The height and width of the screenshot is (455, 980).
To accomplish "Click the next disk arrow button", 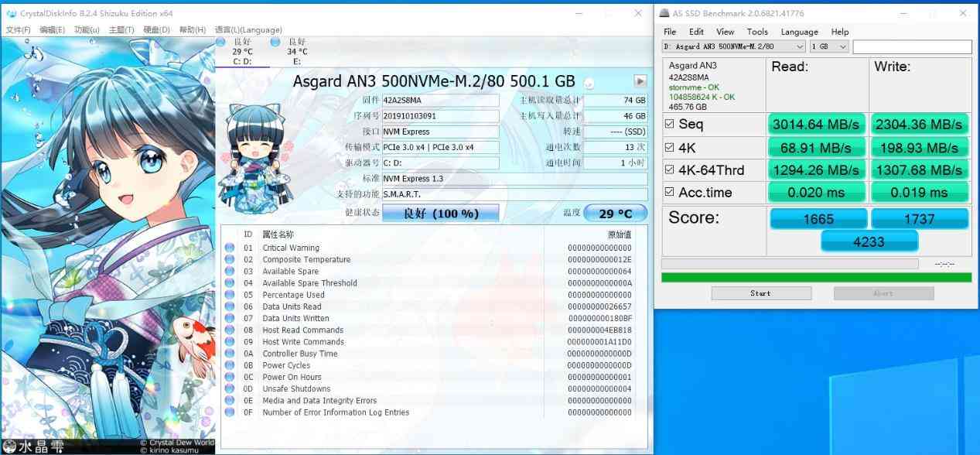I will pos(640,80).
